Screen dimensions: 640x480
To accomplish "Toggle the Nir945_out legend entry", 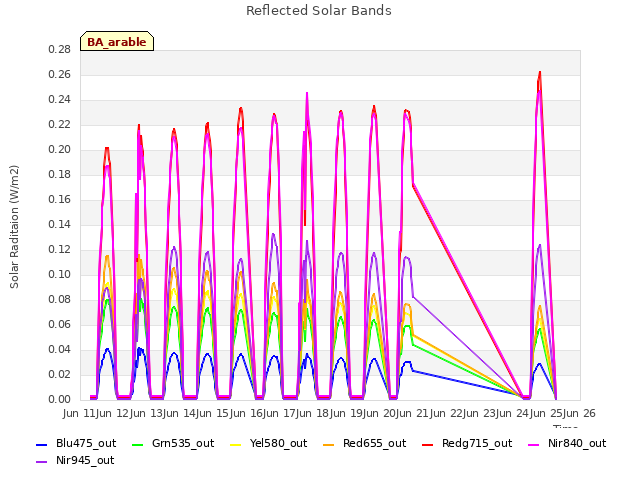I will pos(75,460).
